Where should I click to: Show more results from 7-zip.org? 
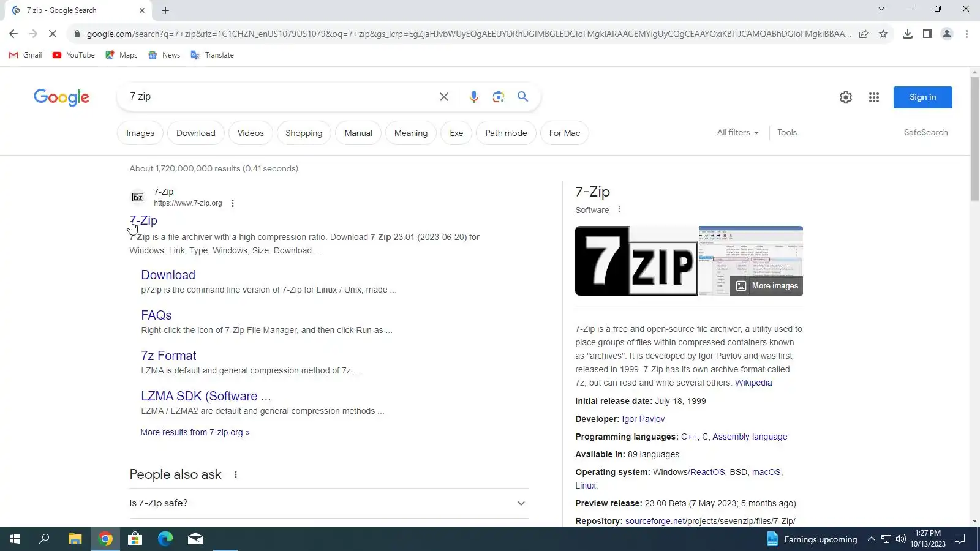[x=195, y=432]
